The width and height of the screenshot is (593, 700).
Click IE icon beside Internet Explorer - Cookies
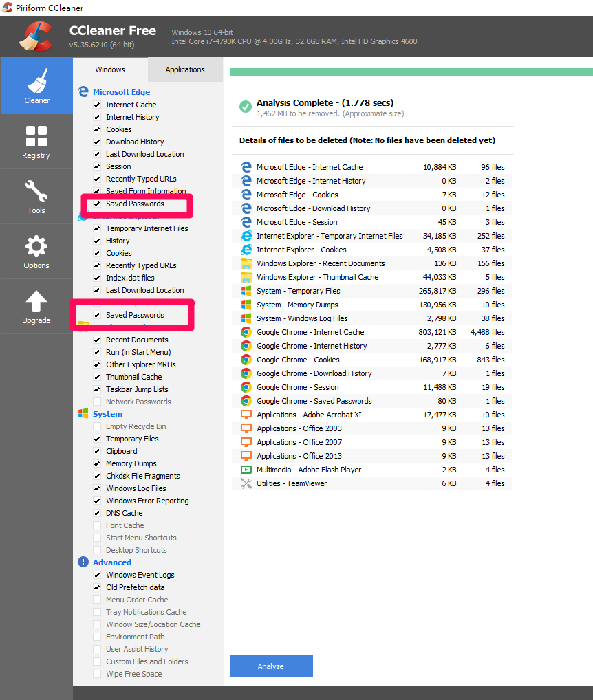pos(246,250)
